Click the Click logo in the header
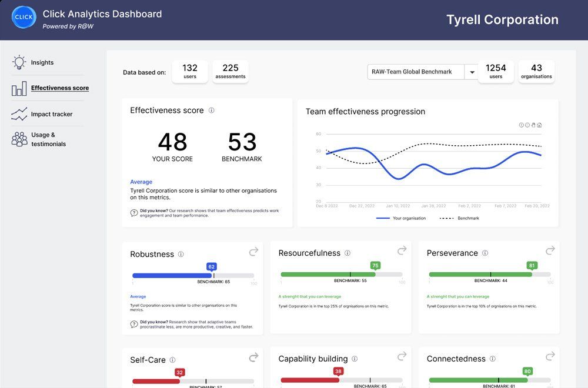588x388 pixels. [24, 18]
